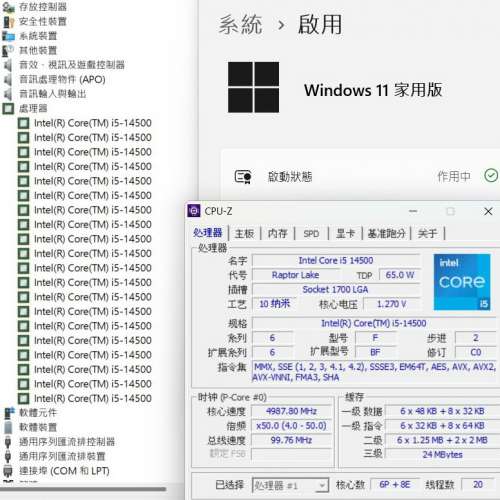Click the 啟用 breadcrumb heading
Viewport: 500px width, 500px height.
pyautogui.click(x=320, y=25)
